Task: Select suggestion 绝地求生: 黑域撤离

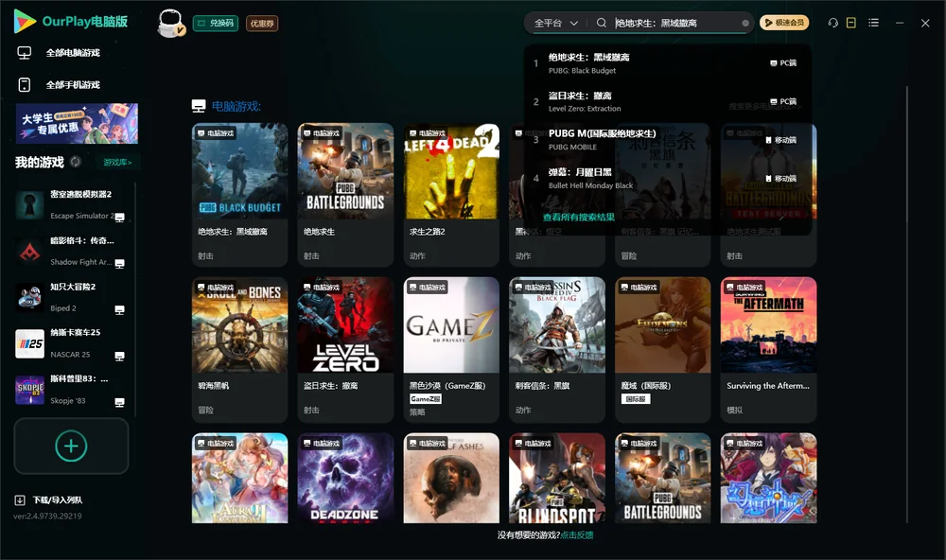Action: coord(667,63)
